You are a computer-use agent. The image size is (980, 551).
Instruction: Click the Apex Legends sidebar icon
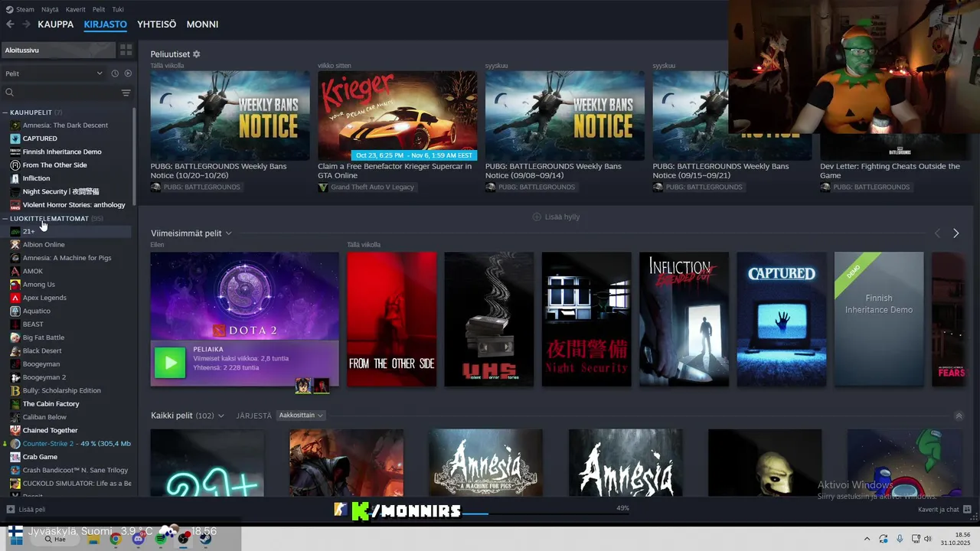15,298
